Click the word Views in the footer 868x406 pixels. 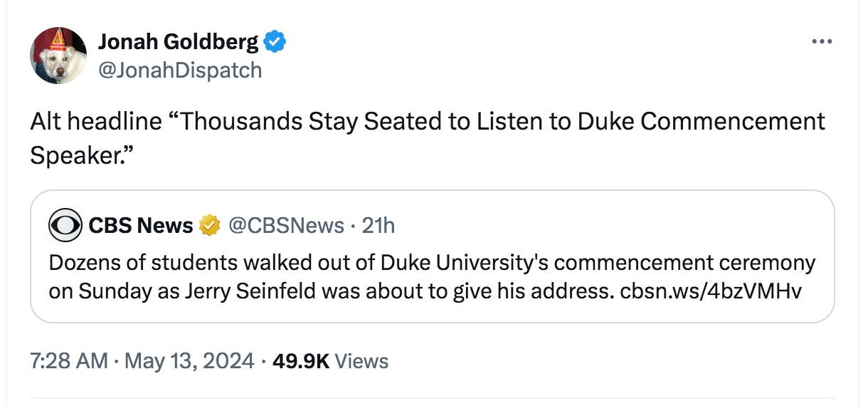pos(361,360)
